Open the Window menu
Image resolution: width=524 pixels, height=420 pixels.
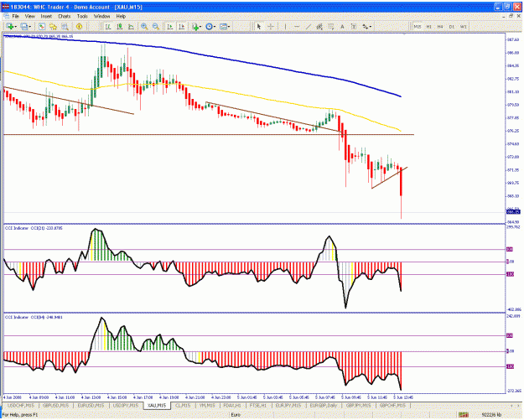[x=101, y=16]
